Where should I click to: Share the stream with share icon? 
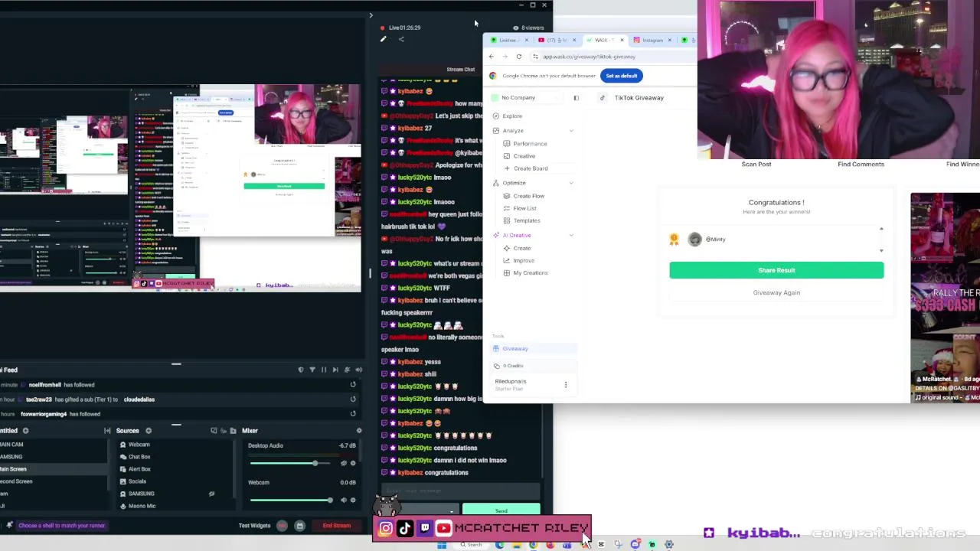tap(401, 39)
